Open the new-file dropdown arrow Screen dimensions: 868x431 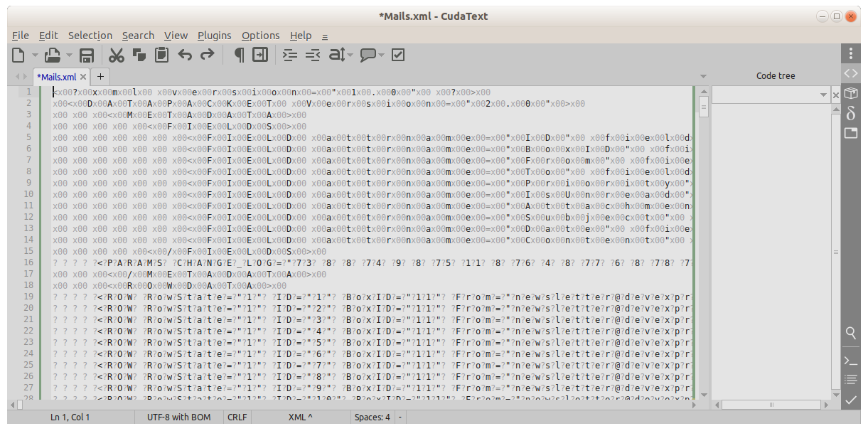click(35, 55)
